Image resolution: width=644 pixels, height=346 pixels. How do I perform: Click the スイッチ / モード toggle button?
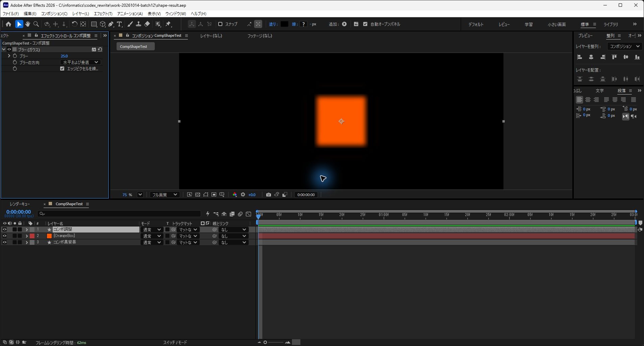[175, 343]
